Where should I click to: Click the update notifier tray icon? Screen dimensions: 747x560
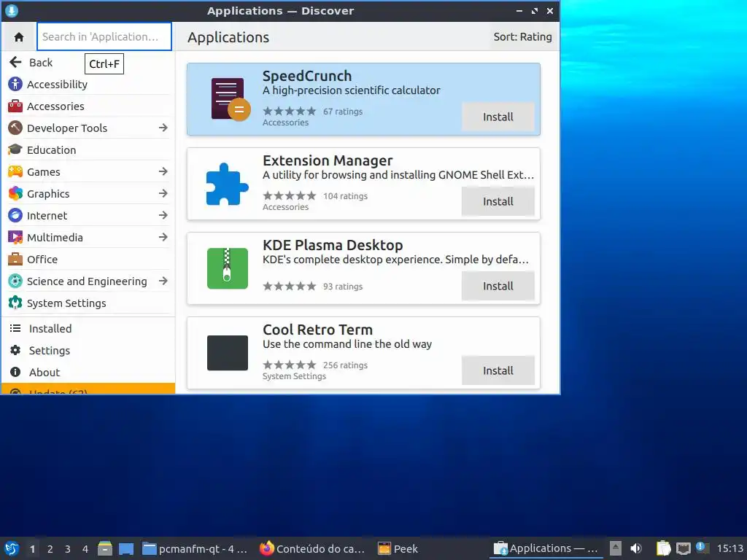[703, 548]
